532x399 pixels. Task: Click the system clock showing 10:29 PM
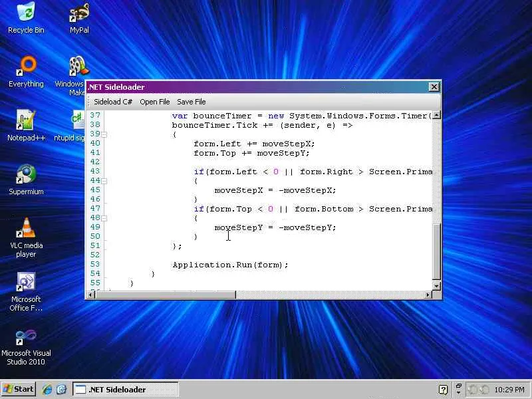point(509,390)
